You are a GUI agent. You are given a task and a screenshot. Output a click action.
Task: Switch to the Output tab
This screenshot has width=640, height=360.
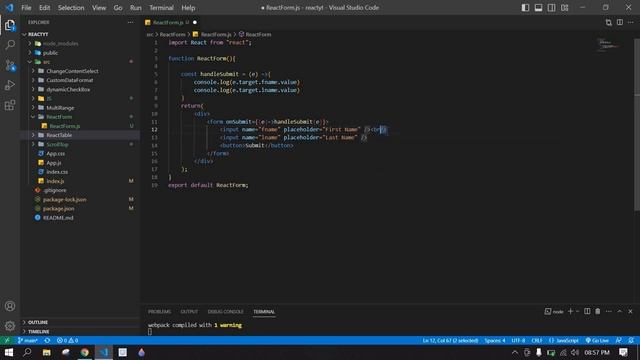coord(189,311)
